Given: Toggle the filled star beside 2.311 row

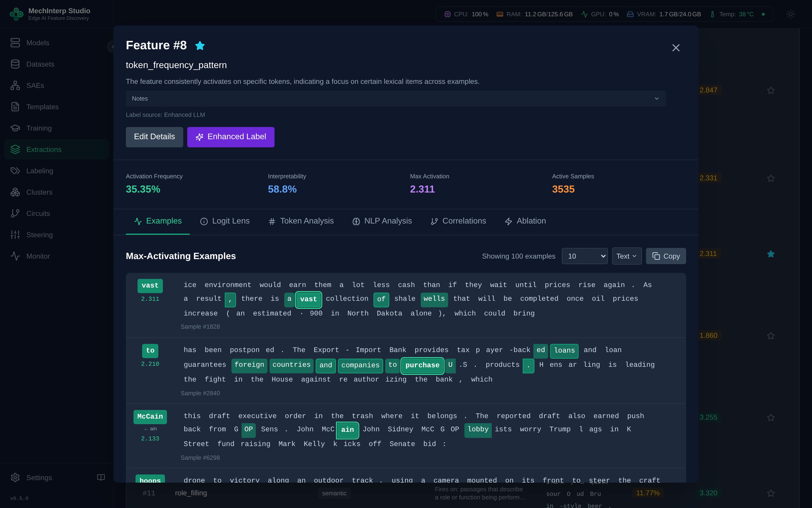Looking at the screenshot, I should (771, 254).
